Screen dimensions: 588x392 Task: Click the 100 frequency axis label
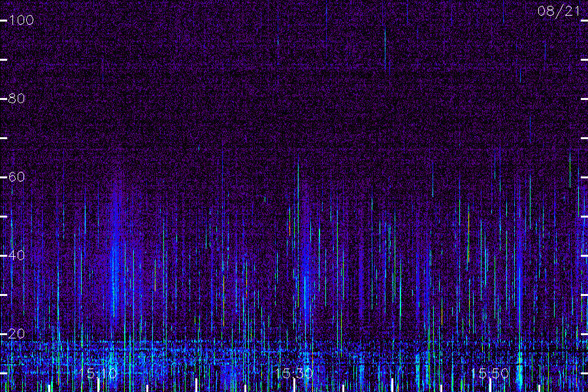(21, 20)
